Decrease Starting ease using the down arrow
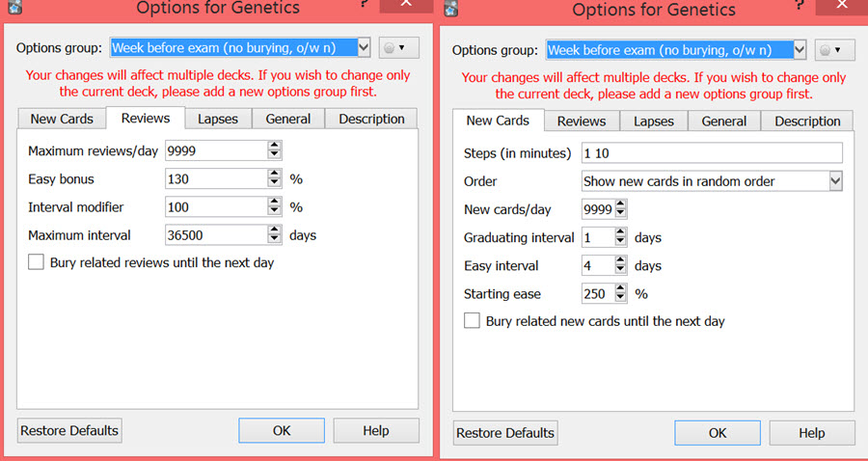 click(620, 299)
